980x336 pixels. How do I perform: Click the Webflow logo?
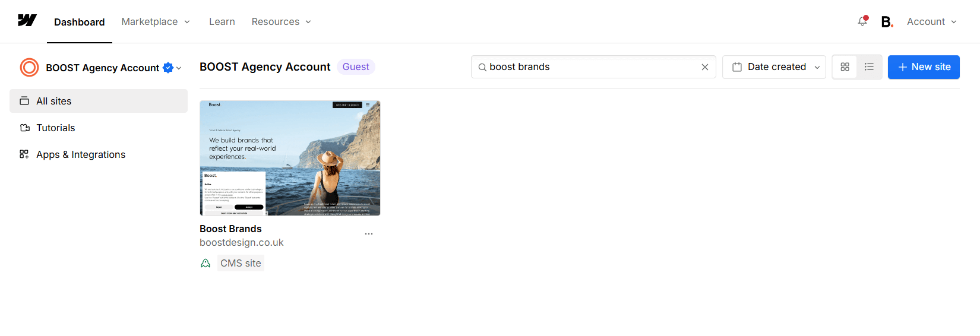tap(27, 21)
